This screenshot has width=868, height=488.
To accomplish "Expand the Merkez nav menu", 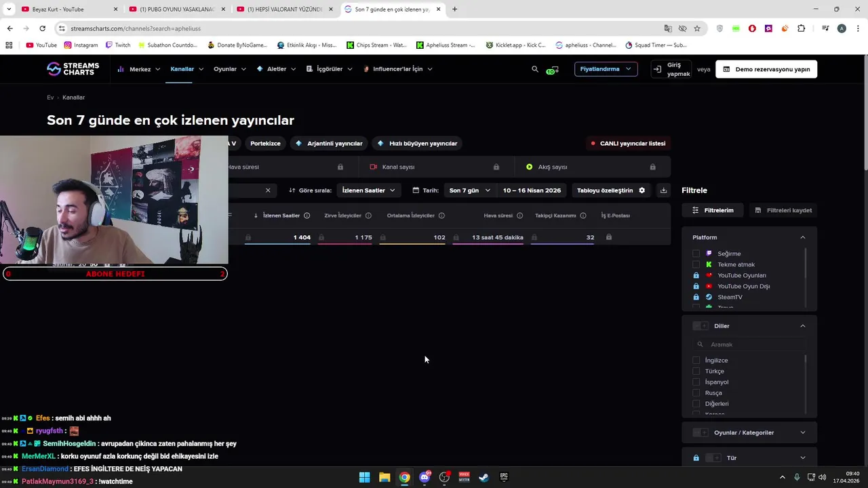I will click(x=139, y=69).
